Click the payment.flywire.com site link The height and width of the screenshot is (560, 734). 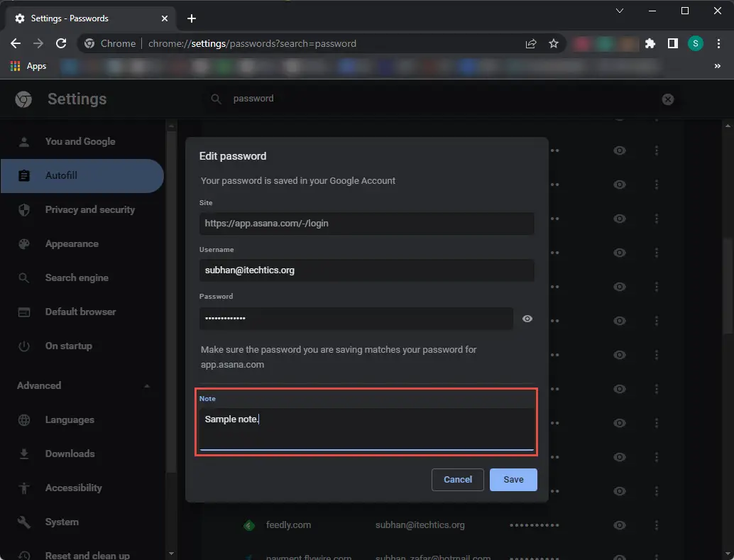click(309, 556)
